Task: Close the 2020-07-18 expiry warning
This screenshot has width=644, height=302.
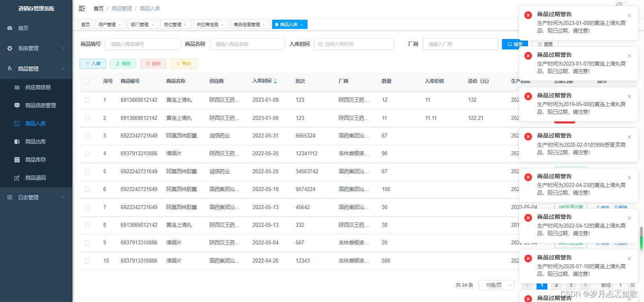Action: click(x=630, y=259)
